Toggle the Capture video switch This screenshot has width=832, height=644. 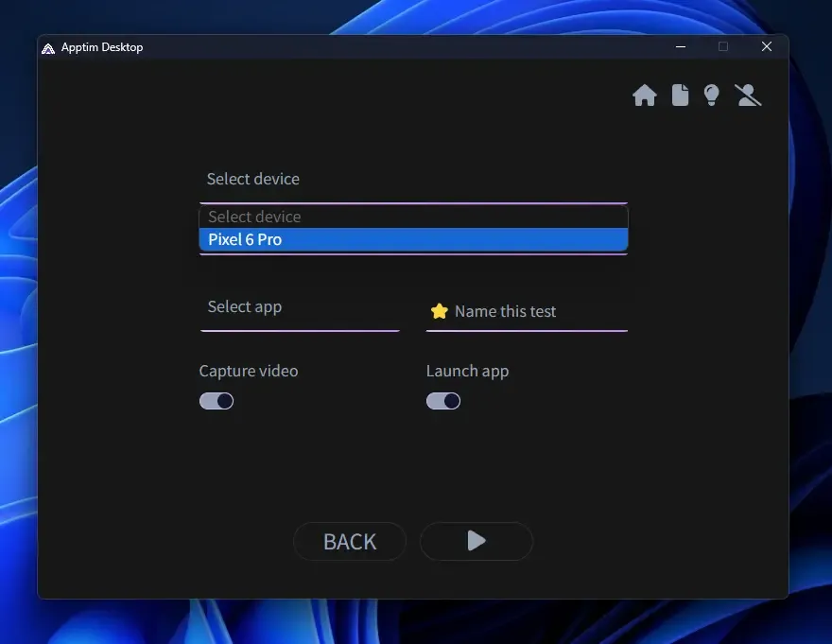tap(217, 401)
